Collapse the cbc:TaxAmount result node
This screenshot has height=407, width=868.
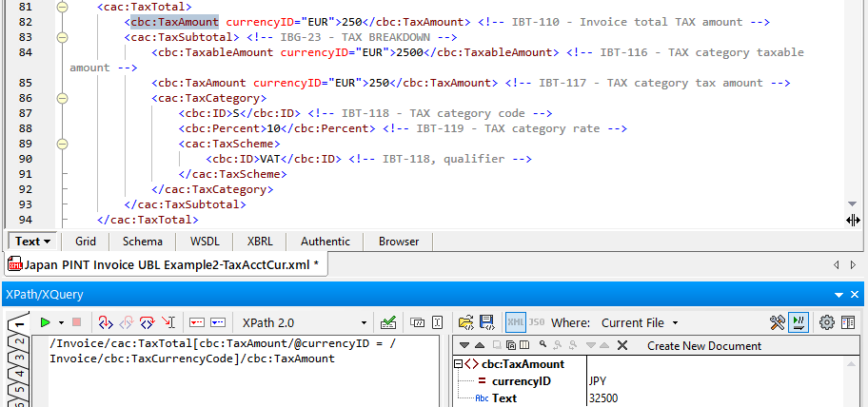point(458,364)
